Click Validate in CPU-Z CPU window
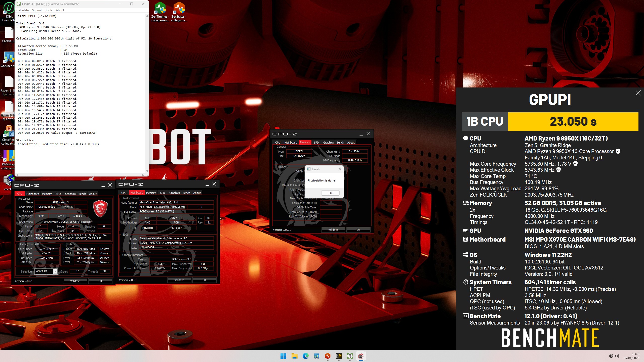Image resolution: width=644 pixels, height=362 pixels. 75,281
